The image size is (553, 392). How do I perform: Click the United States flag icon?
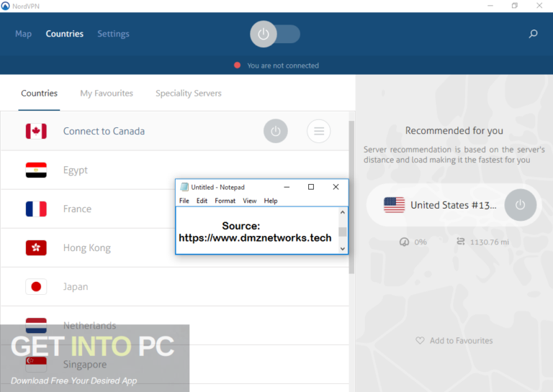[394, 205]
